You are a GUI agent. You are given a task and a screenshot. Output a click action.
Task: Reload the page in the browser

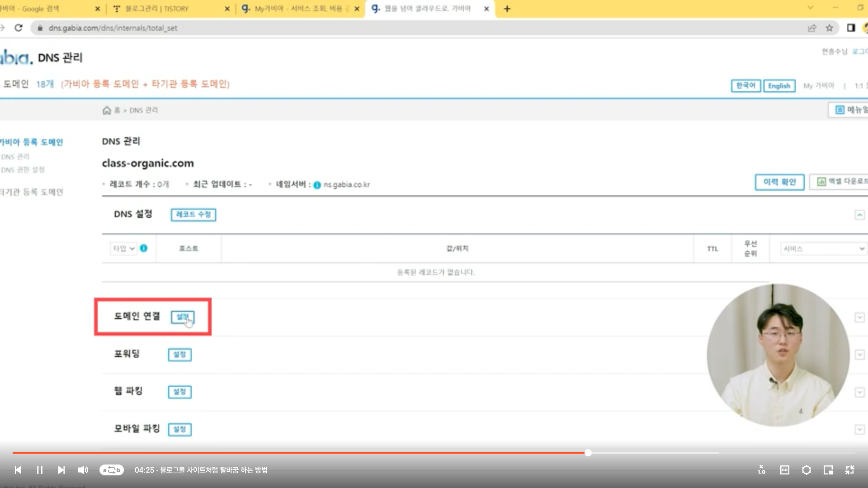[x=19, y=28]
